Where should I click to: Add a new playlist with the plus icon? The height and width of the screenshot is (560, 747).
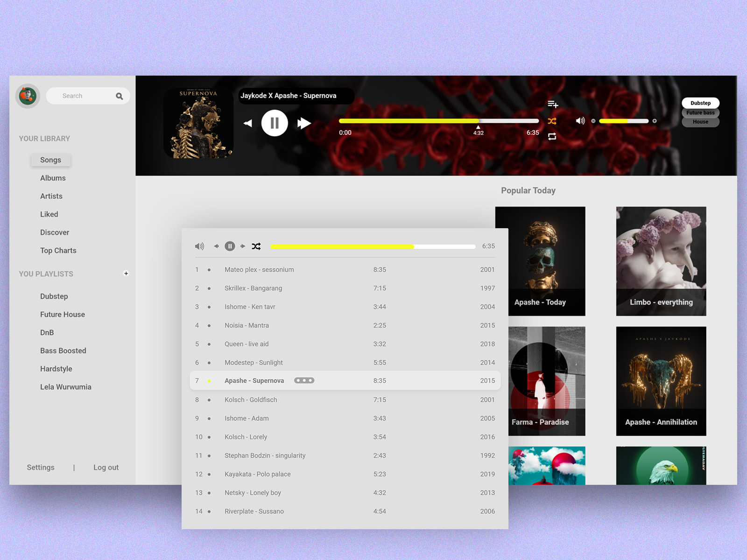pos(126,273)
